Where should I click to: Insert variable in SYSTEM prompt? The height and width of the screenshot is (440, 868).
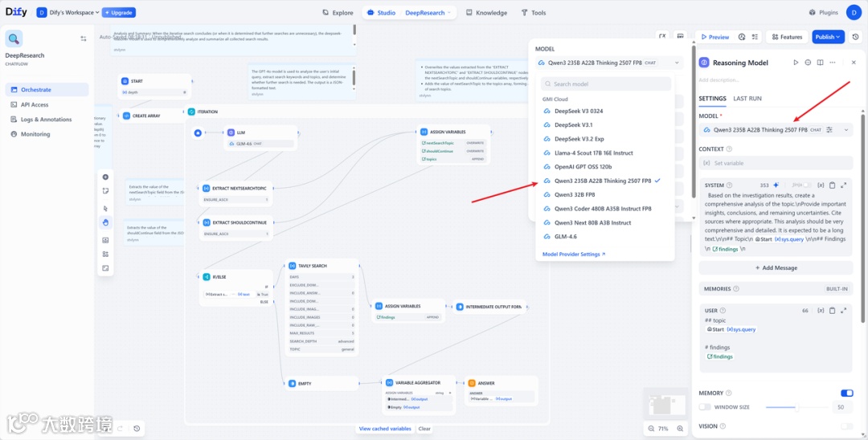821,185
